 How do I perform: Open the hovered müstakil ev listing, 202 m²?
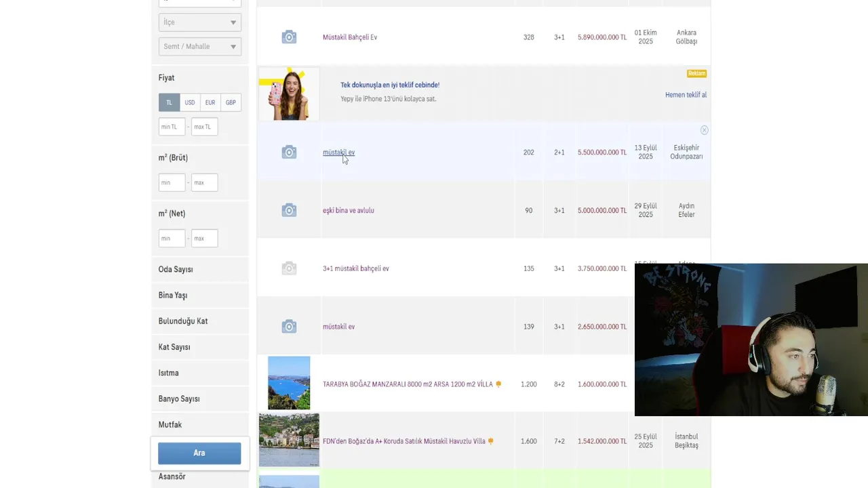tap(338, 152)
